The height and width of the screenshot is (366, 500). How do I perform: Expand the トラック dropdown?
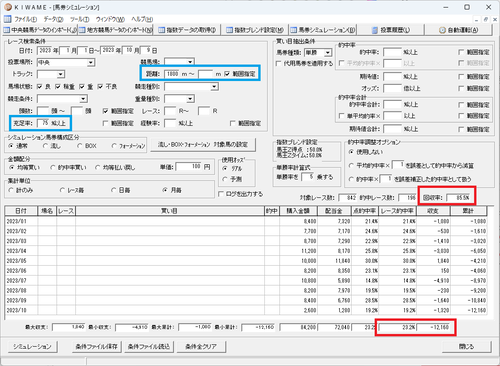click(x=60, y=74)
